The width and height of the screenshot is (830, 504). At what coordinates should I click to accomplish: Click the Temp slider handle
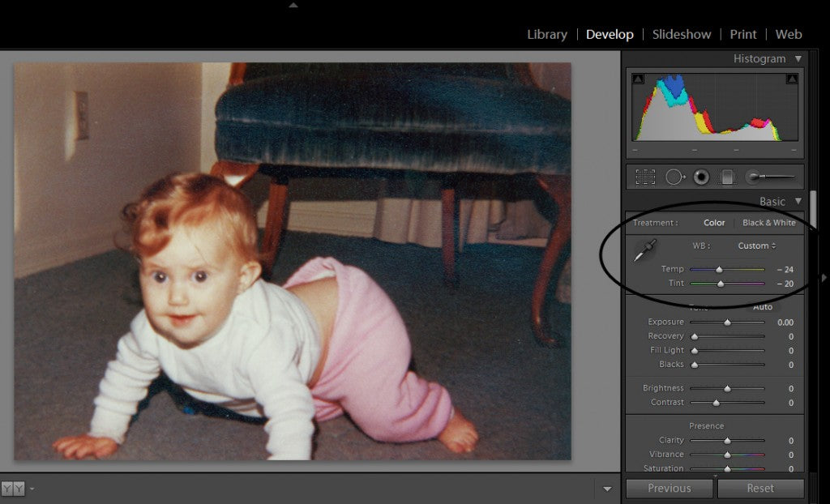click(719, 270)
